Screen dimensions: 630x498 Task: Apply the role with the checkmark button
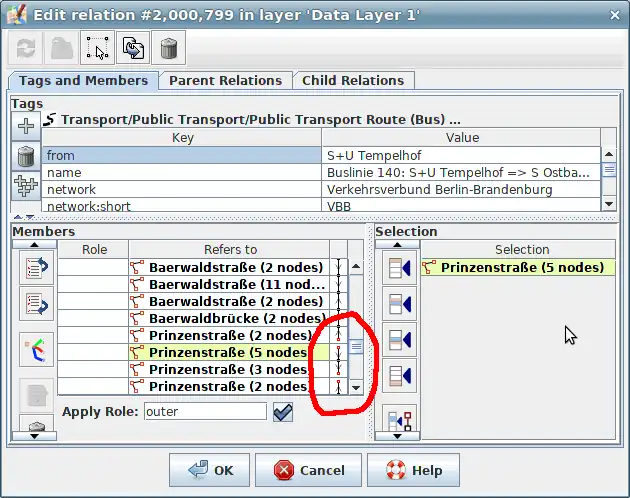coord(283,412)
